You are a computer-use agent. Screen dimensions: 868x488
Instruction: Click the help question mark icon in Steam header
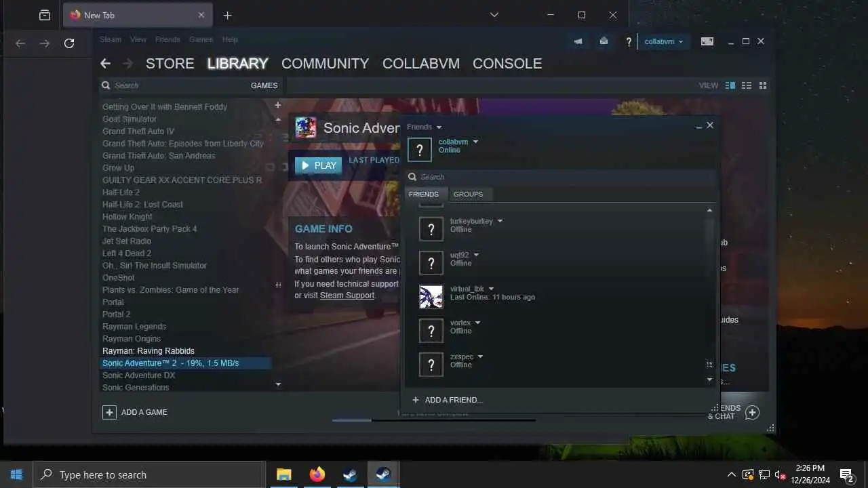629,42
